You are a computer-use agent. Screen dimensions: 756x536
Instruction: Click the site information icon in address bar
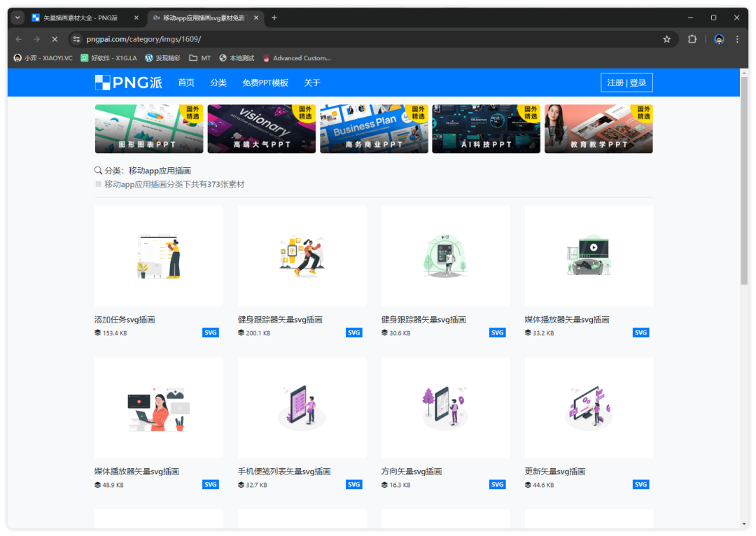click(76, 39)
